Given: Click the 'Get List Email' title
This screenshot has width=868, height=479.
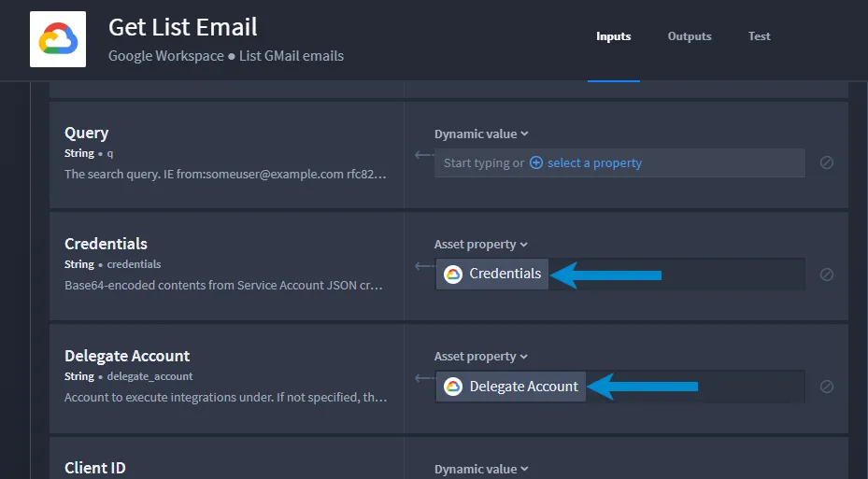Looking at the screenshot, I should (x=183, y=27).
